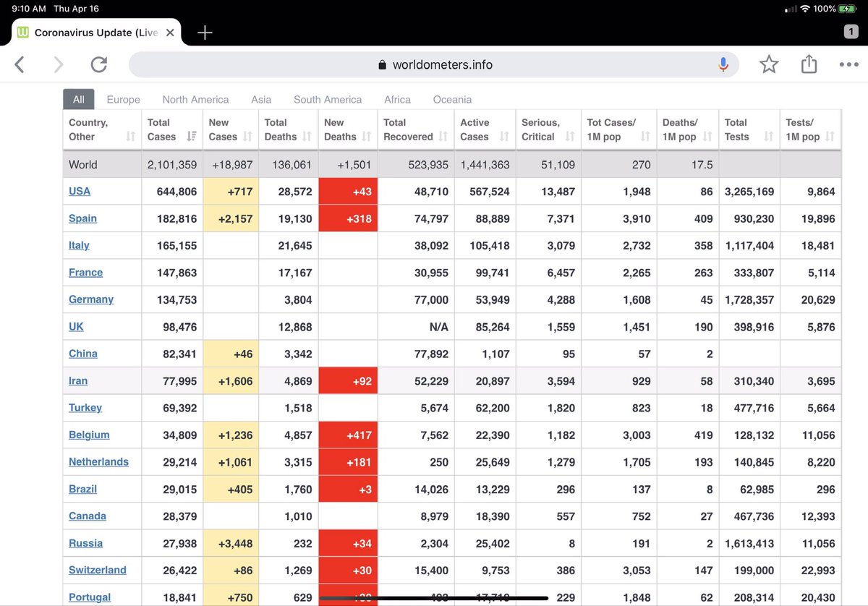
Task: Click USA total tests 3,265,169
Action: (749, 192)
